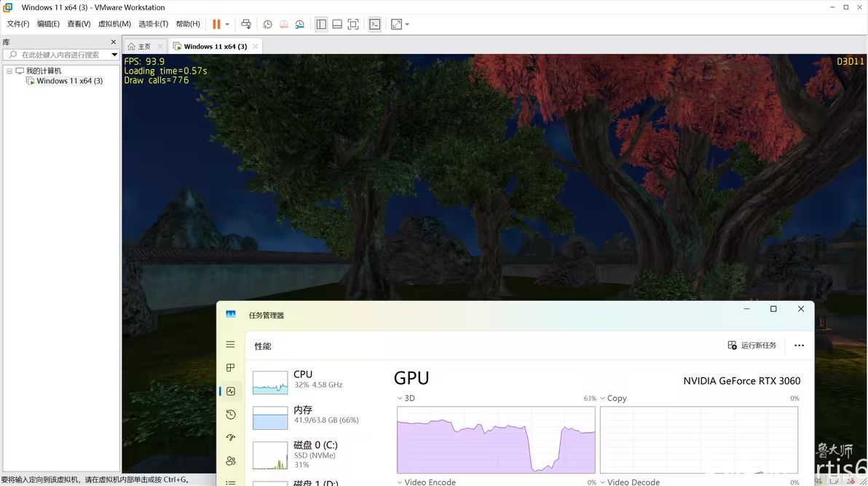Select Windows 11 x64 (3) in library tree
Viewport: 868px width, 486px height.
coord(70,81)
